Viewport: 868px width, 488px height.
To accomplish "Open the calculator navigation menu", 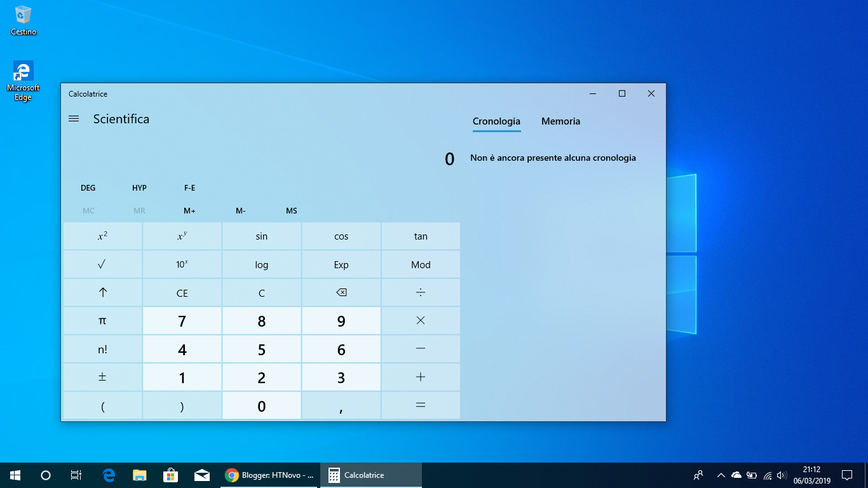I will [x=74, y=118].
